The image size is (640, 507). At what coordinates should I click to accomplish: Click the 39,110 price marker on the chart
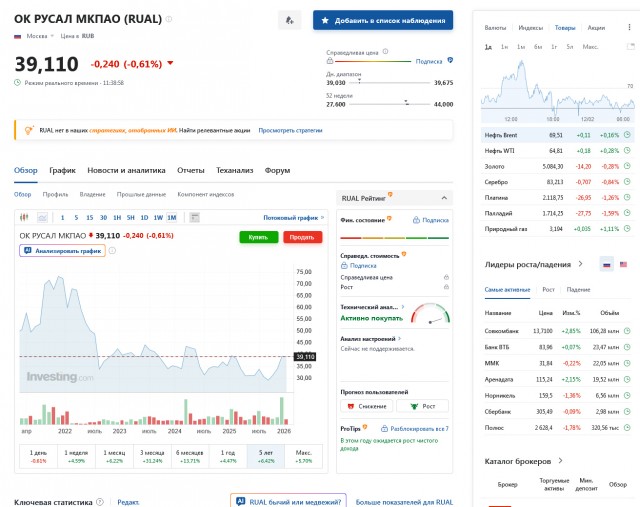pyautogui.click(x=305, y=357)
